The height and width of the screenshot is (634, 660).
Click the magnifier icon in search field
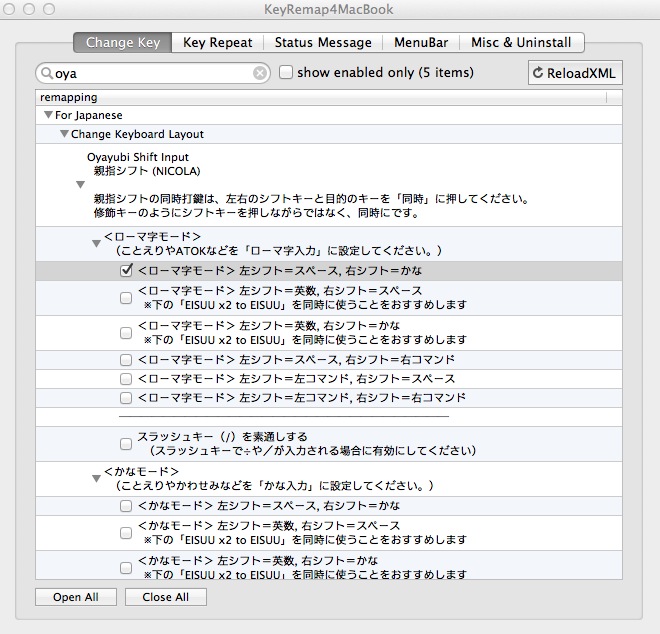[x=47, y=73]
